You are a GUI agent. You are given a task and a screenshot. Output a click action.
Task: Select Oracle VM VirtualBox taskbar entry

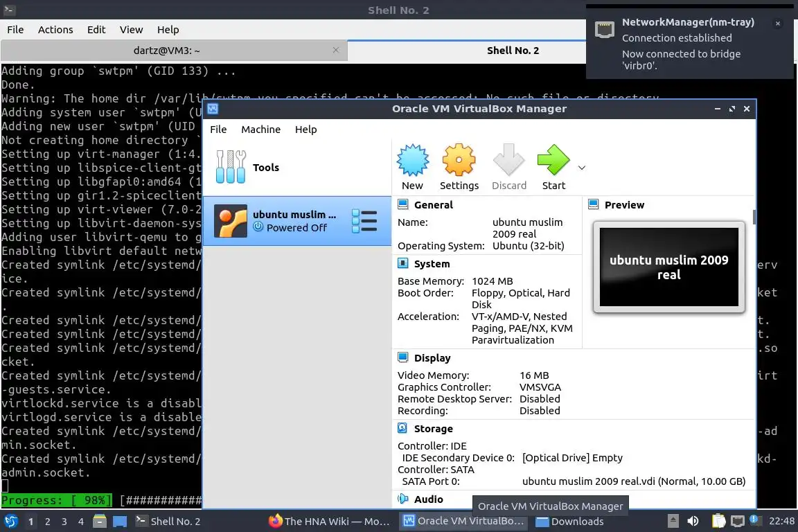tap(463, 521)
